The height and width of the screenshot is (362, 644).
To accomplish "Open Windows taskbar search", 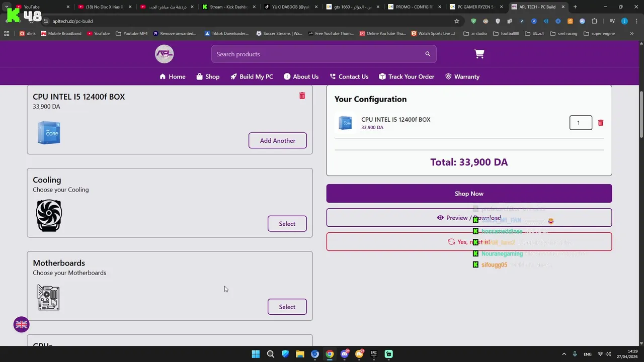I will (270, 354).
